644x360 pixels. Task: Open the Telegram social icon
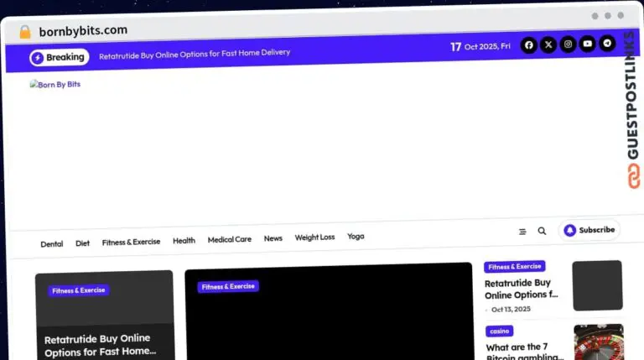pos(607,43)
